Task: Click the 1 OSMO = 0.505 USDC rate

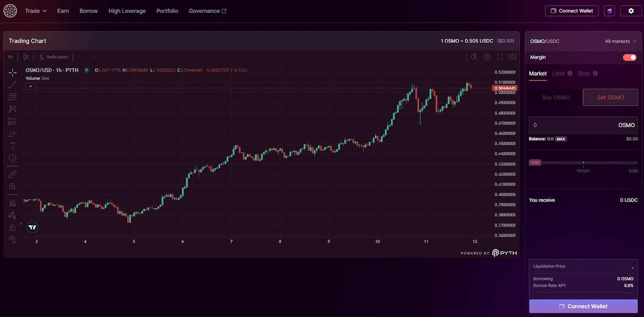Action: pos(467,41)
